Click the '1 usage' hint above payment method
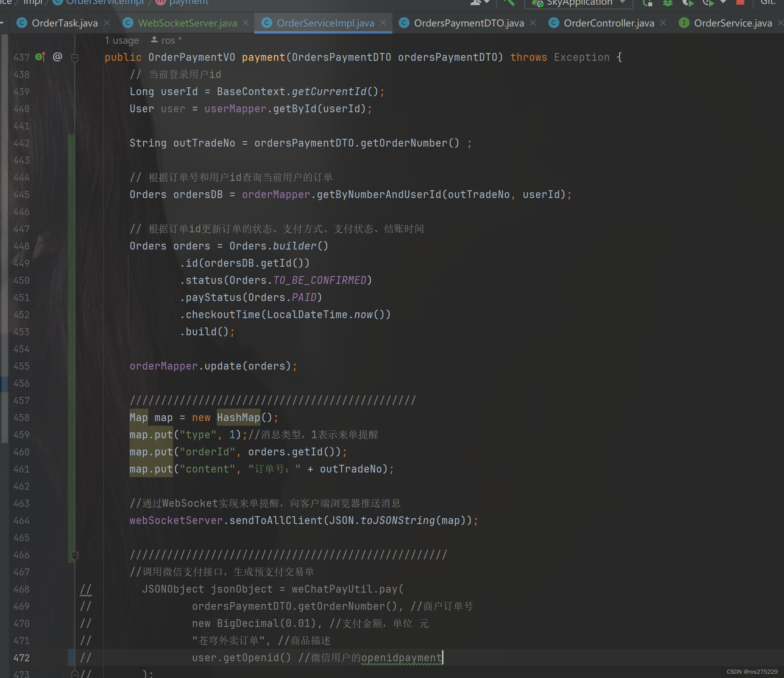The height and width of the screenshot is (678, 784). (x=122, y=40)
